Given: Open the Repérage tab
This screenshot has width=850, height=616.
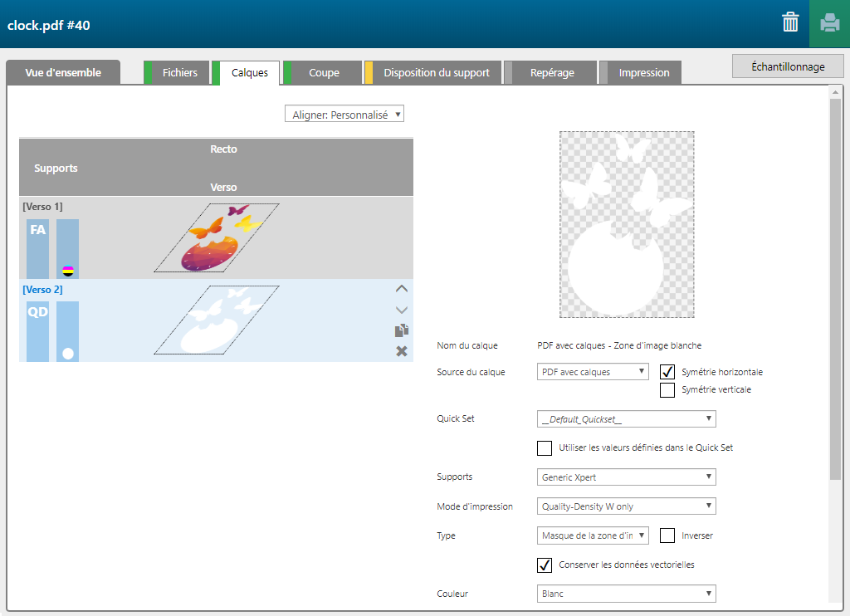Looking at the screenshot, I should (x=550, y=73).
